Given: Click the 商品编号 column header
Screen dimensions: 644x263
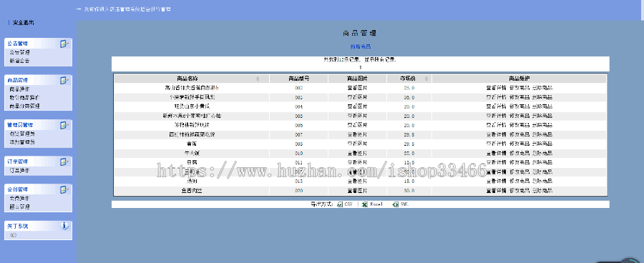Looking at the screenshot, I should pos(298,79).
